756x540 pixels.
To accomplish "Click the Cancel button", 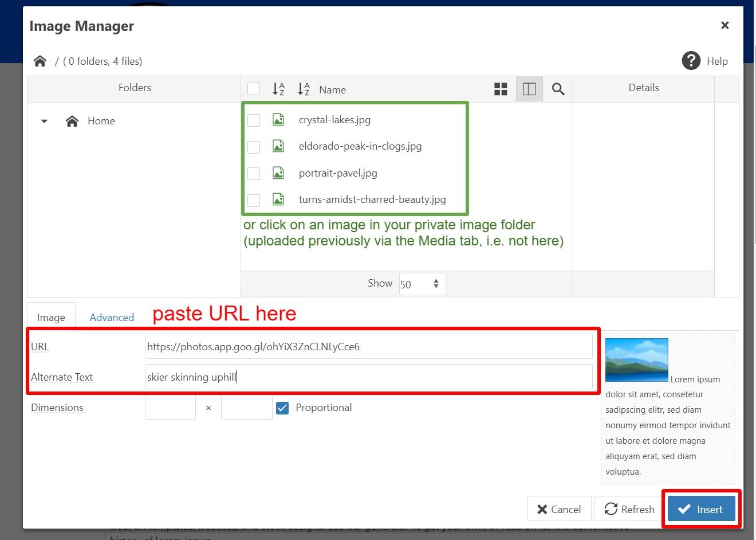I will pos(559,509).
